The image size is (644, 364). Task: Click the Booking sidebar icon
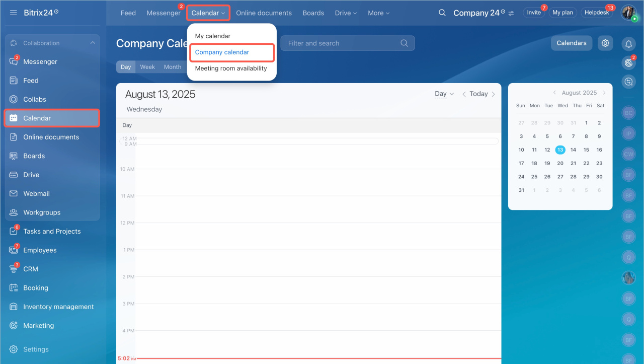pyautogui.click(x=14, y=288)
